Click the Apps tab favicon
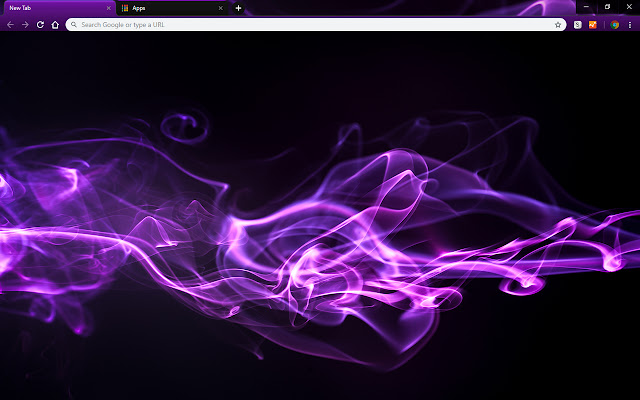The width and height of the screenshot is (640, 400). pyautogui.click(x=125, y=8)
